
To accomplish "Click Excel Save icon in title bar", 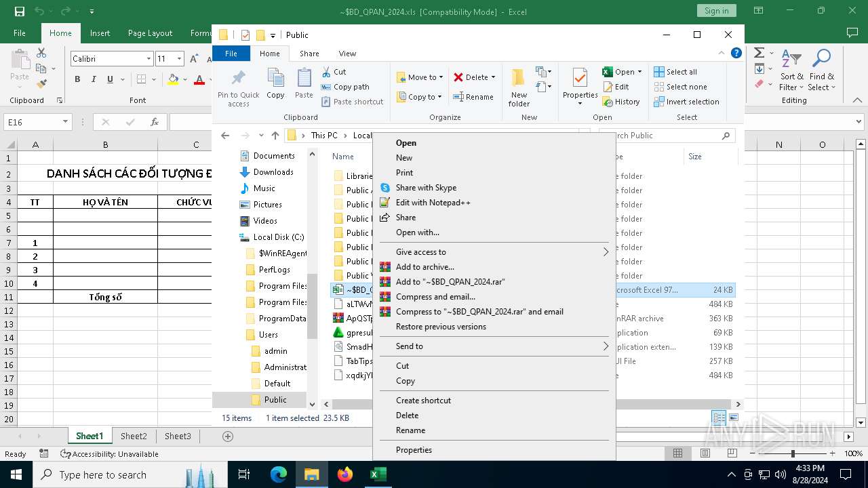I will point(19,11).
